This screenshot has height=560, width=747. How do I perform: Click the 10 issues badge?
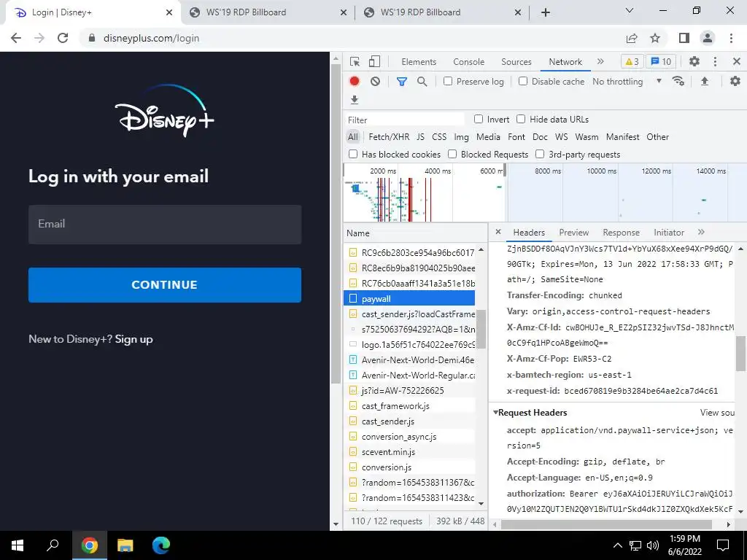(x=661, y=61)
